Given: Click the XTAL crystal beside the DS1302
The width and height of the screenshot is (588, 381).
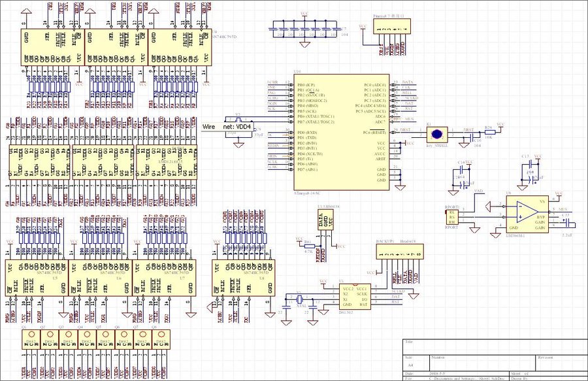Looking at the screenshot, I should [x=299, y=300].
